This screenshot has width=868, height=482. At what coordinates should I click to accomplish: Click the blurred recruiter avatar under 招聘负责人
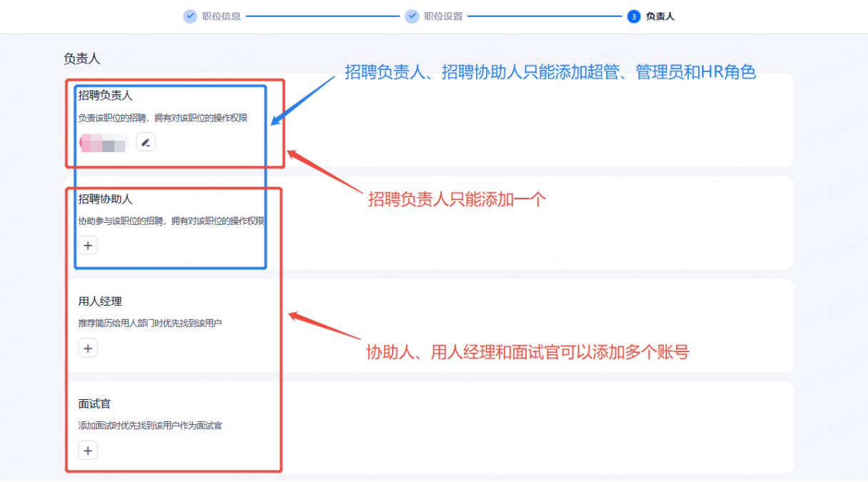pos(104,143)
